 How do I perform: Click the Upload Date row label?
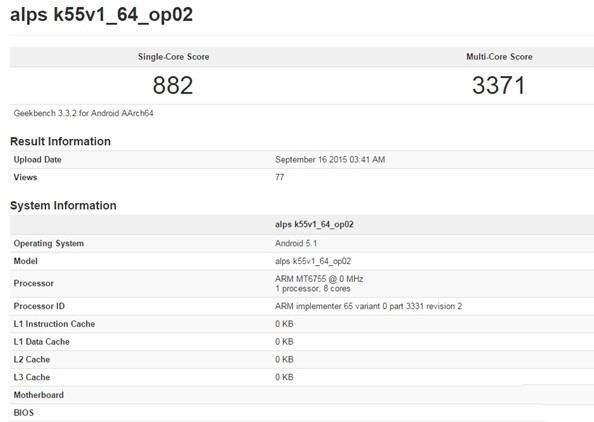point(38,159)
